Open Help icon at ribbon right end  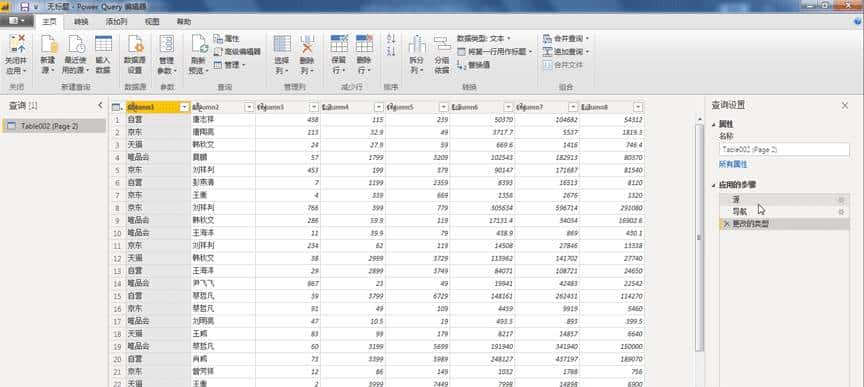pos(857,22)
